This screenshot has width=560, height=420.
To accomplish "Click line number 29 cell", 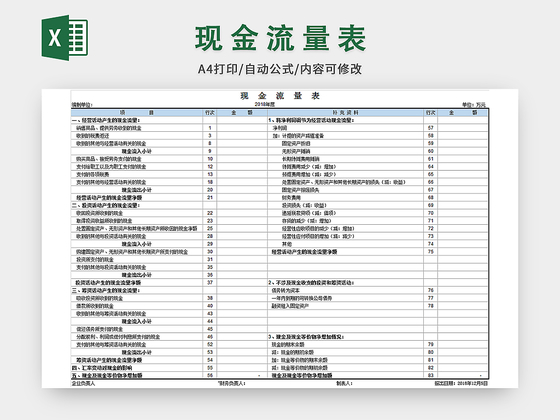I will coord(210,244).
